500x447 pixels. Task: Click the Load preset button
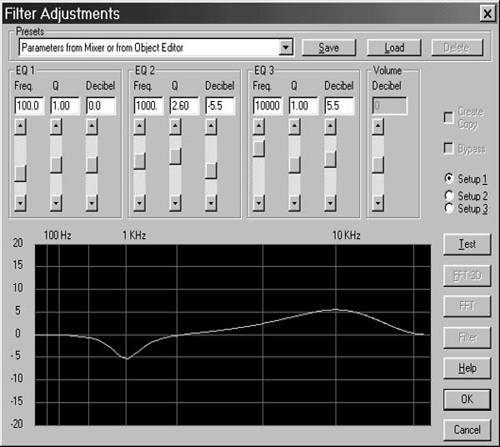coord(394,47)
